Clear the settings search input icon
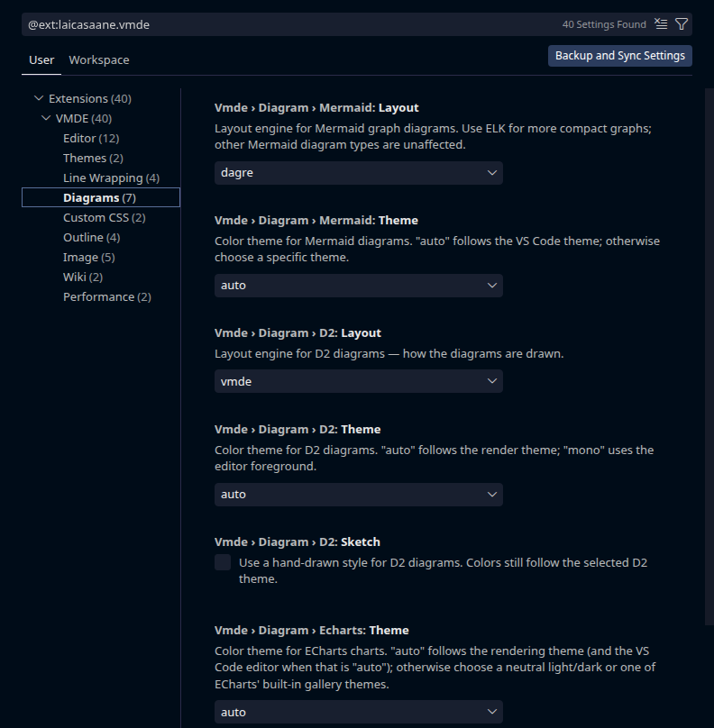The height and width of the screenshot is (728, 714). point(661,23)
